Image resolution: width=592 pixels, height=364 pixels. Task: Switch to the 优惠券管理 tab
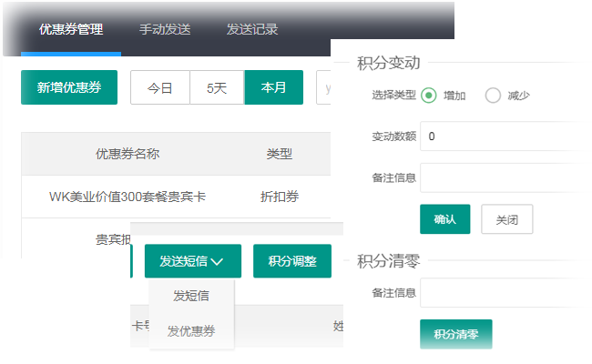point(71,29)
